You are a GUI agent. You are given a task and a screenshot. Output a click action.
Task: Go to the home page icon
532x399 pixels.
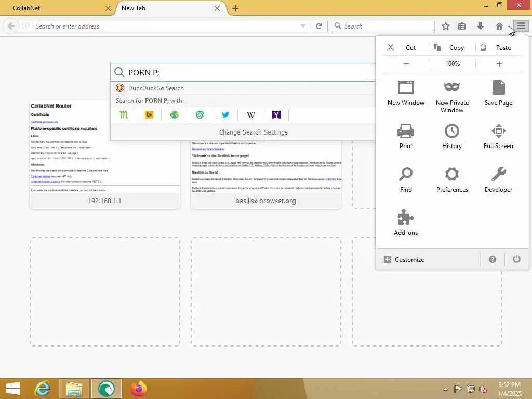pos(499,26)
